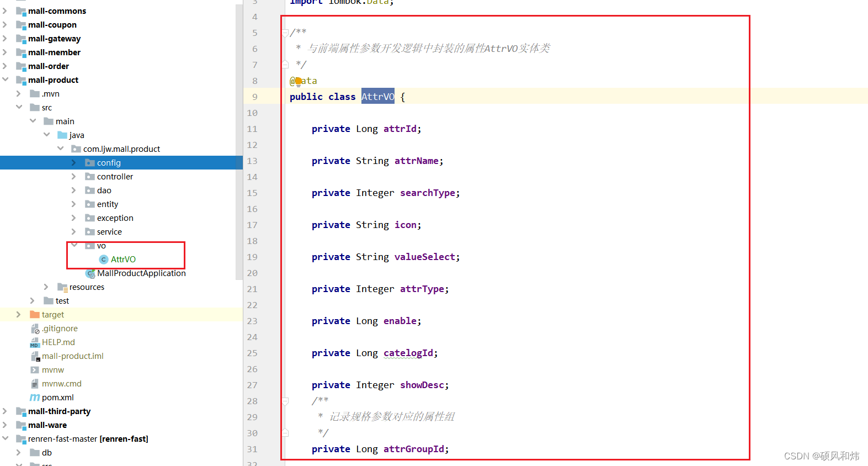This screenshot has width=868, height=466.
Task: Click the service package folder icon
Action: point(90,231)
